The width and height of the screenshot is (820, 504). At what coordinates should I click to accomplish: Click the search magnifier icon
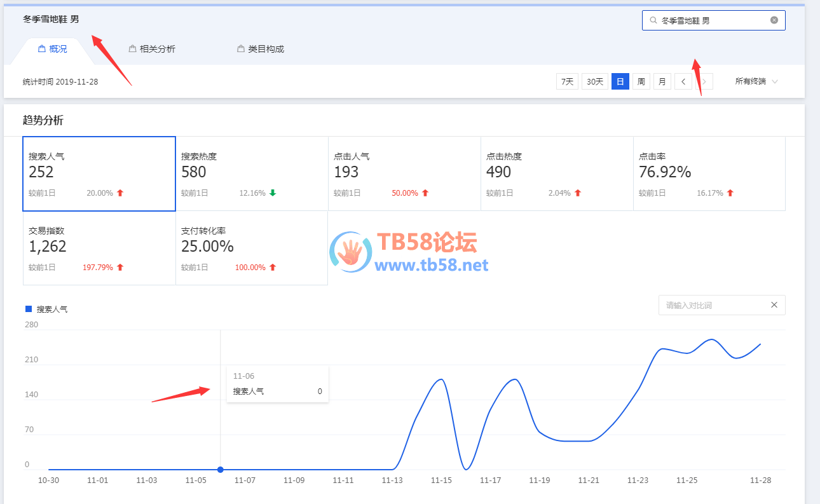[653, 20]
